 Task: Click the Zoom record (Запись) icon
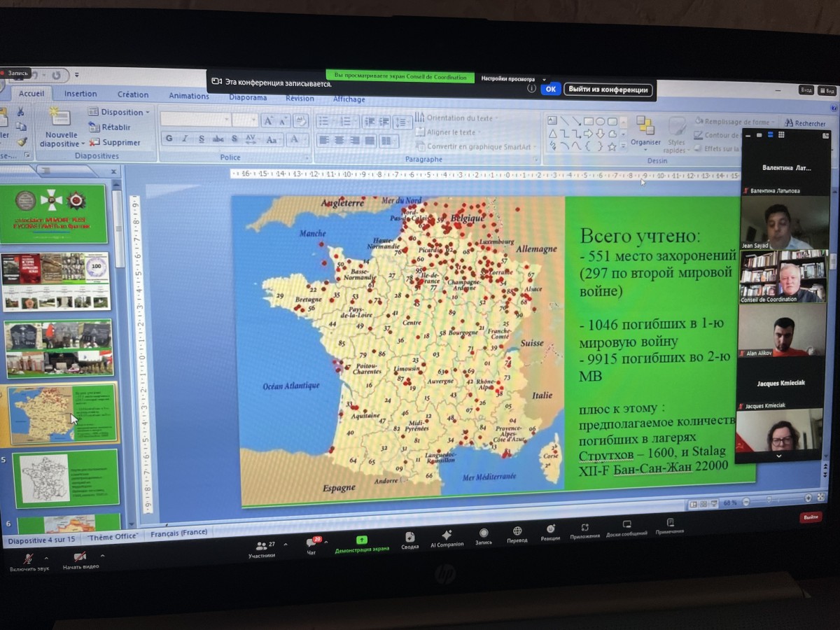point(483,533)
